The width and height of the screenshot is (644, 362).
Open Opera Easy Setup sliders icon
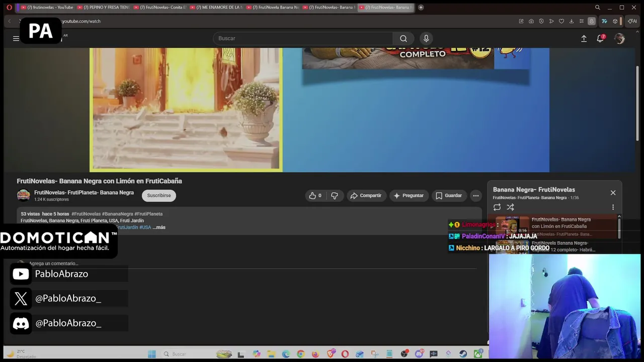tap(582, 21)
